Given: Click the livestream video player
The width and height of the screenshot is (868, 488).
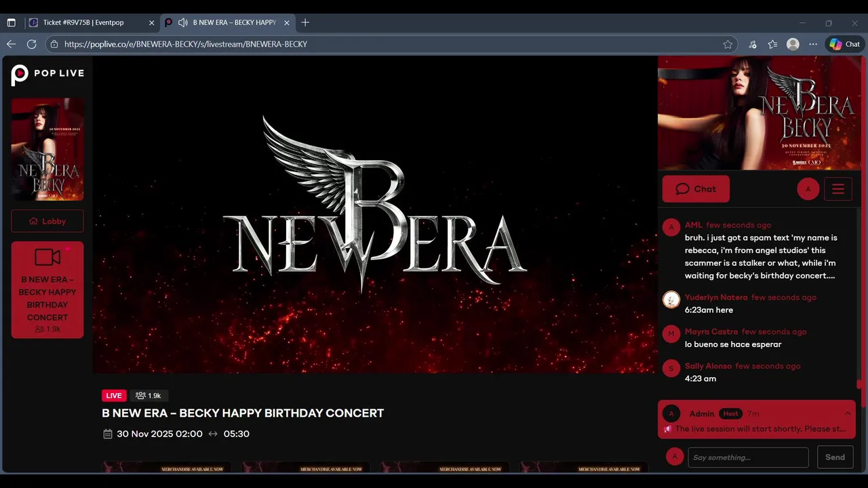Looking at the screenshot, I should pos(375,214).
